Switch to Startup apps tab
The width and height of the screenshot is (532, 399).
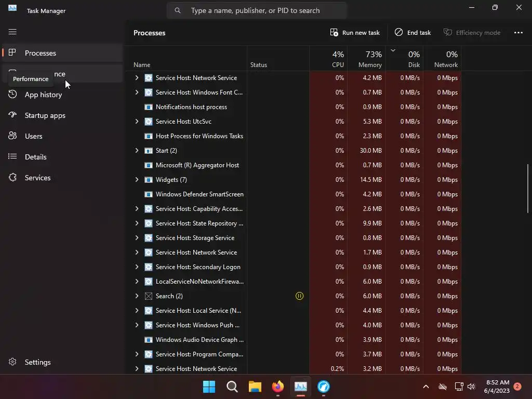pyautogui.click(x=62, y=115)
